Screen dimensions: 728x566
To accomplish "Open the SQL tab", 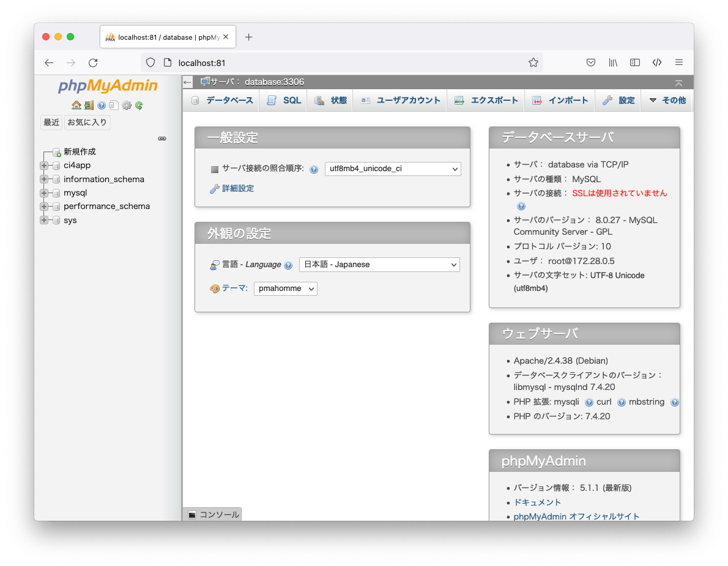I will click(x=284, y=100).
